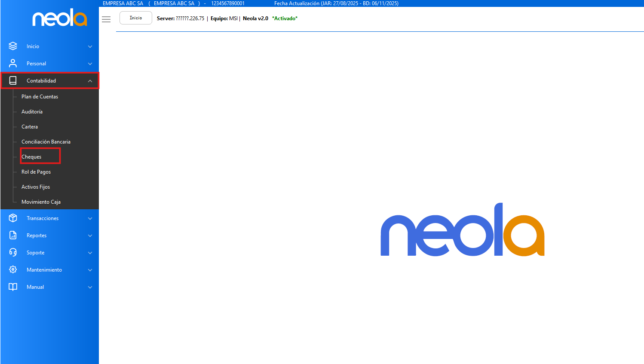Click the Contabilidad book icon

click(13, 80)
